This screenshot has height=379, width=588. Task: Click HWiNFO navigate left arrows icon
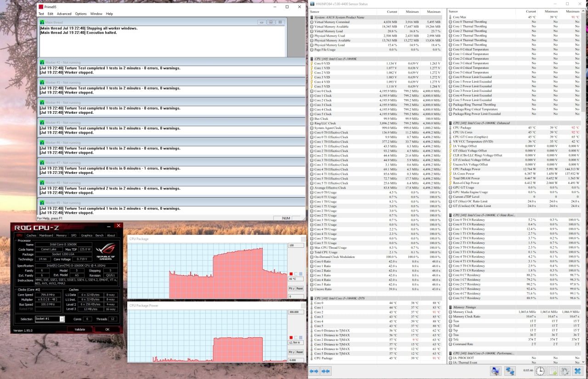click(314, 371)
